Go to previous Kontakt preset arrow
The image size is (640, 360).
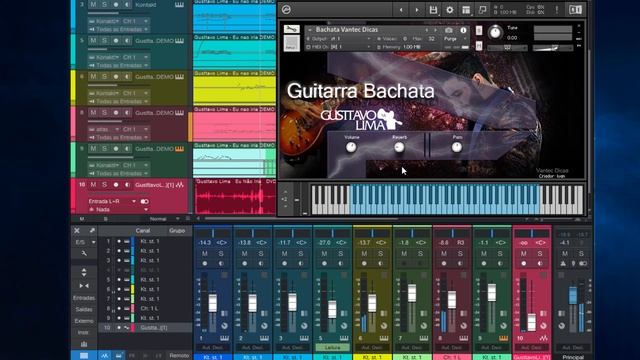401,10
